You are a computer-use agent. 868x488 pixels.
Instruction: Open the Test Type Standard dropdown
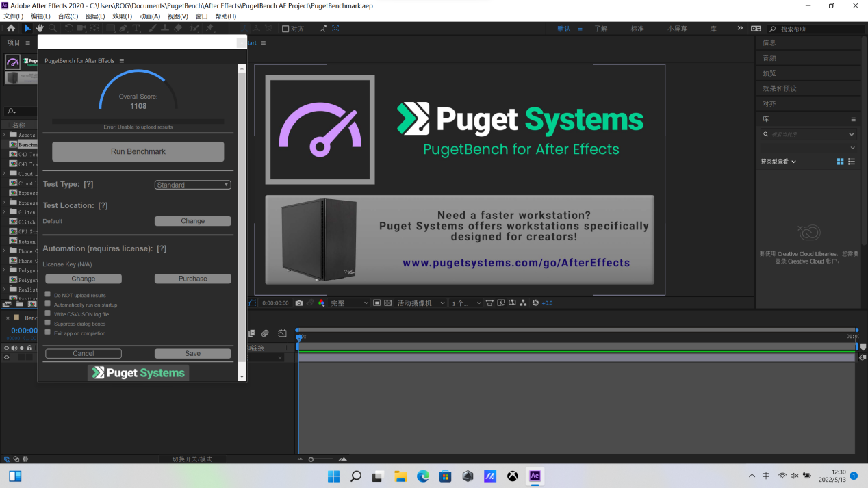(x=192, y=185)
